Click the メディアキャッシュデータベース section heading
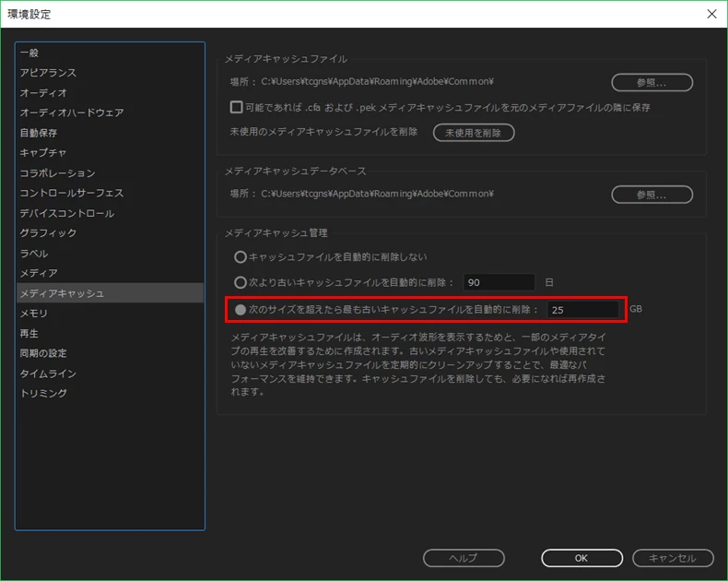Viewport: 728px width, 581px height. pos(295,172)
